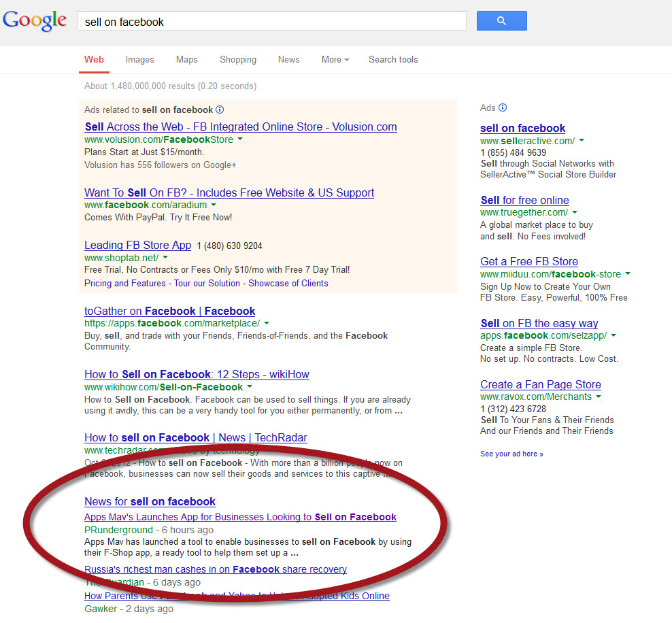This screenshot has height=623, width=672.
Task: Open 'Tour our Solution' sitelink
Action: pyautogui.click(x=207, y=283)
